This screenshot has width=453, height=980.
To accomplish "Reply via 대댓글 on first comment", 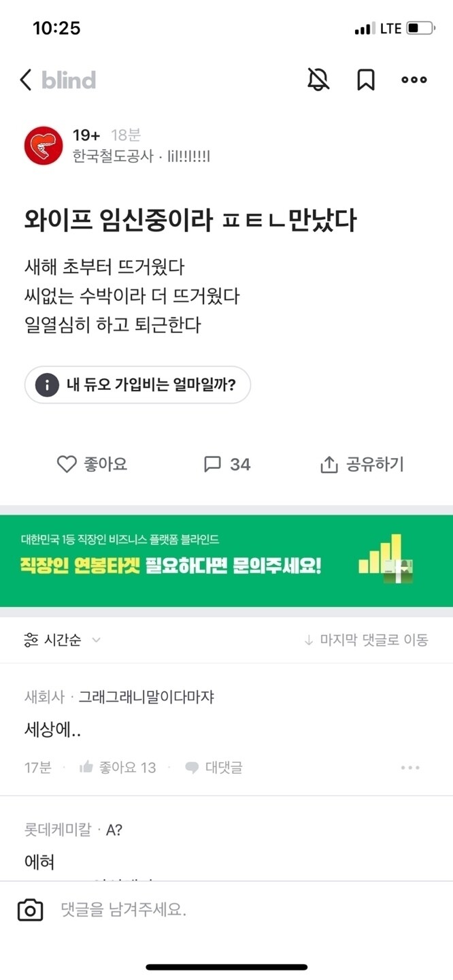I will 214,768.
